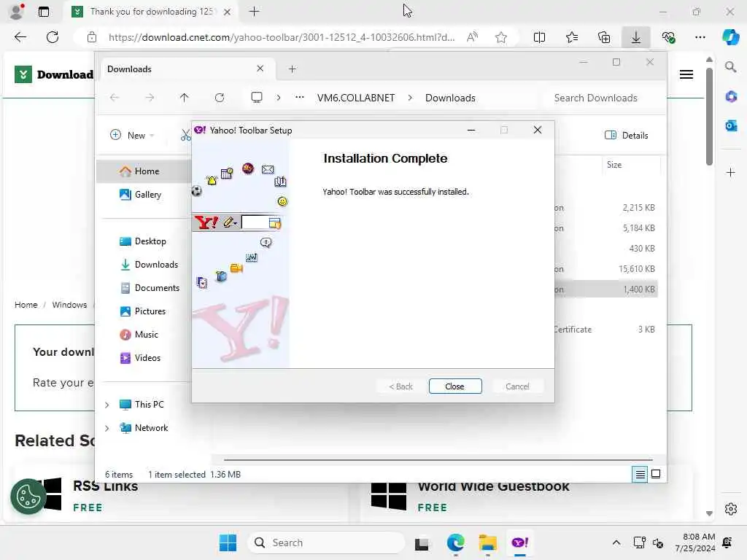747x560 pixels.
Task: Open CNET hamburger menu
Action: (686, 75)
